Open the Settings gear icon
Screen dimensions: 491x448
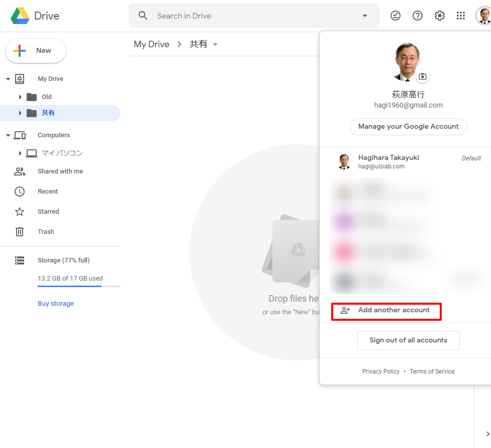pos(440,16)
